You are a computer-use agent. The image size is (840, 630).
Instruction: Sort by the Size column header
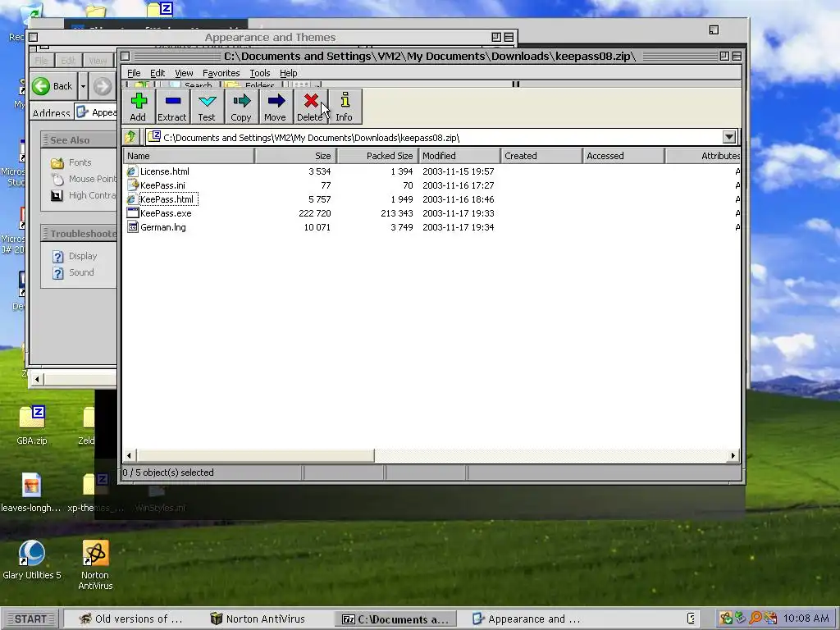pyautogui.click(x=295, y=156)
